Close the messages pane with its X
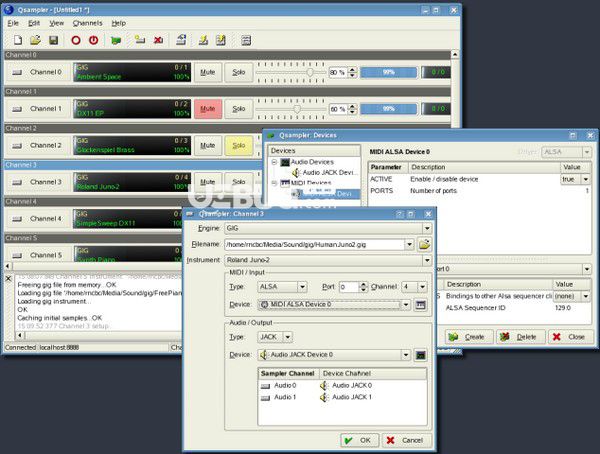 (x=8, y=278)
